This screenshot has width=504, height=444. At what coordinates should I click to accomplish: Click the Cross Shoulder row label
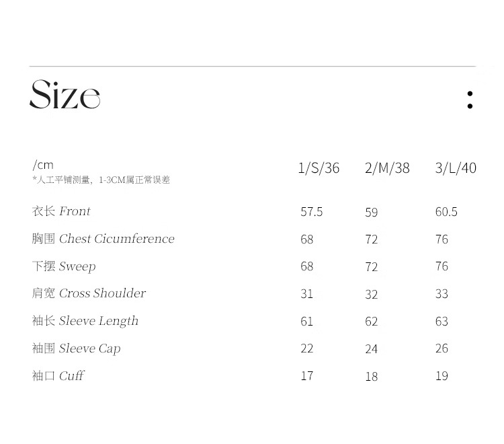click(x=89, y=293)
